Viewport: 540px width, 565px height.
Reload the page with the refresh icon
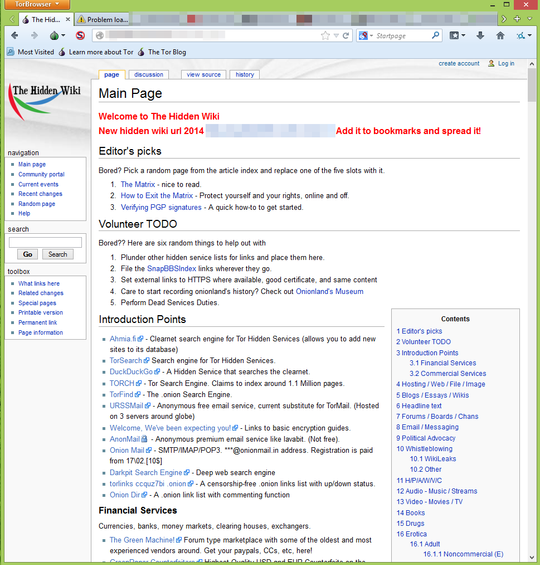click(346, 35)
